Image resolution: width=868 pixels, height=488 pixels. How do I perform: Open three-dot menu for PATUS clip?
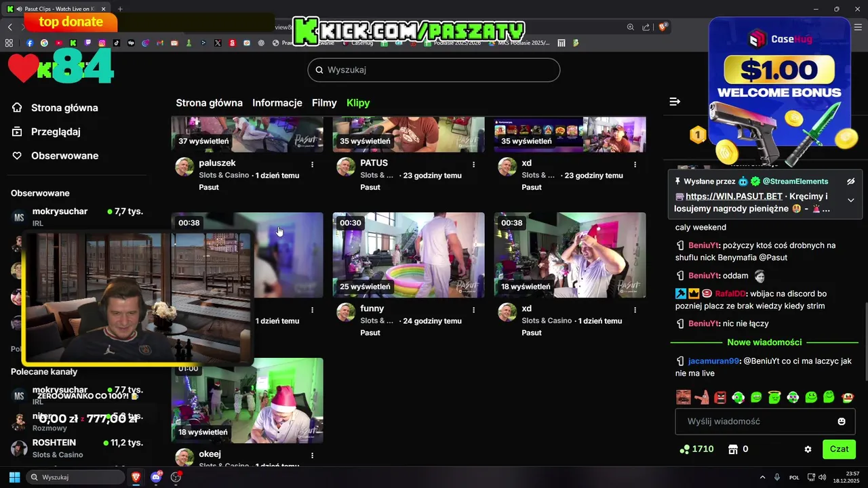473,164
